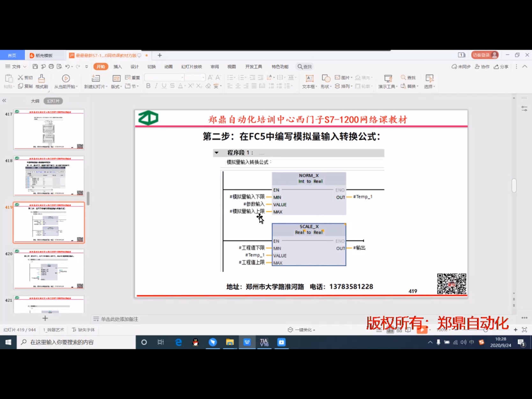This screenshot has width=532, height=399.
Task: Switch to the Slide Show (幻灯片放映) tab
Action: point(191,67)
